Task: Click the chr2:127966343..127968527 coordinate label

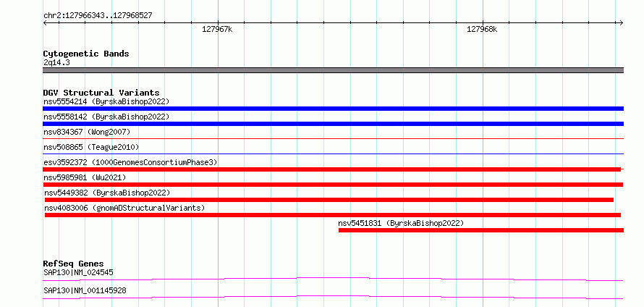Action: (x=98, y=16)
